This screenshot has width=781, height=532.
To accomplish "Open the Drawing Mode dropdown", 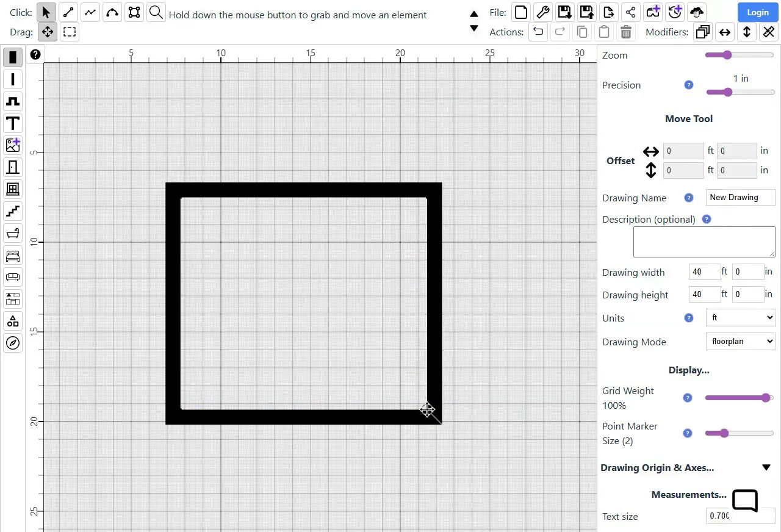I will [740, 341].
